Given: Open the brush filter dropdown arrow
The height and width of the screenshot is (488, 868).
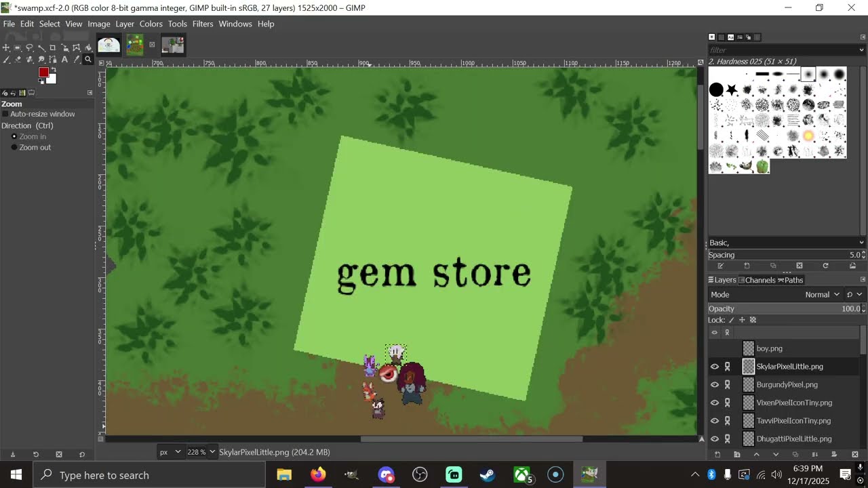Looking at the screenshot, I should click(x=862, y=50).
